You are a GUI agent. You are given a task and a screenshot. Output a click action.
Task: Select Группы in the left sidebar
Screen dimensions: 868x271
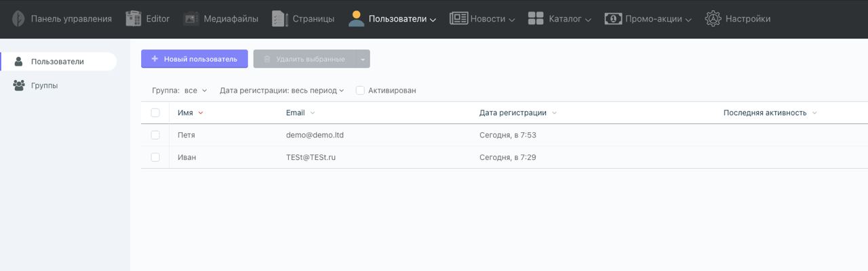coord(45,85)
